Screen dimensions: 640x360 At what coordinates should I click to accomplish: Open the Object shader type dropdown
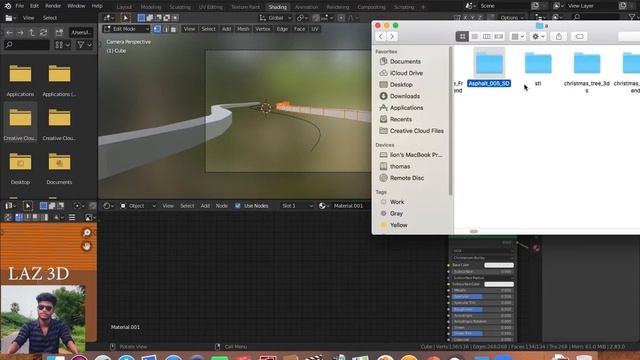pyautogui.click(x=138, y=206)
